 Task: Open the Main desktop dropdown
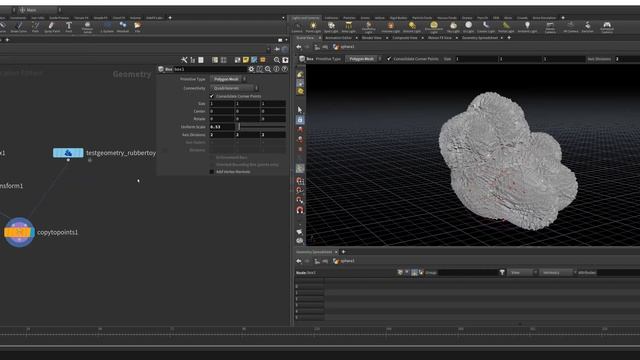pyautogui.click(x=39, y=9)
